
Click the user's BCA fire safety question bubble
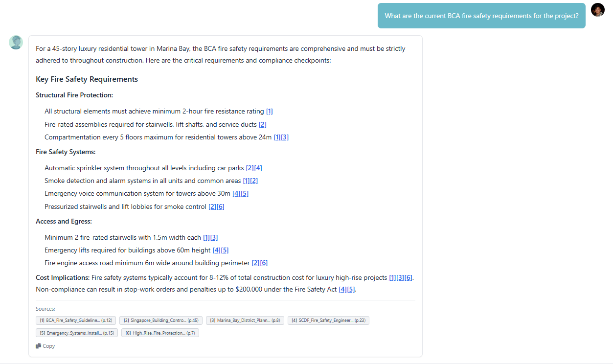tap(481, 16)
